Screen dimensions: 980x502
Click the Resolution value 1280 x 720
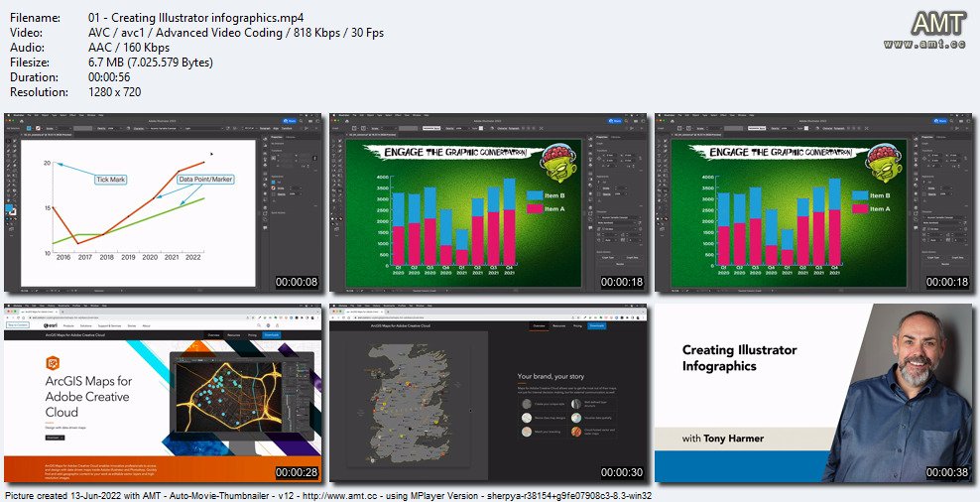[115, 92]
